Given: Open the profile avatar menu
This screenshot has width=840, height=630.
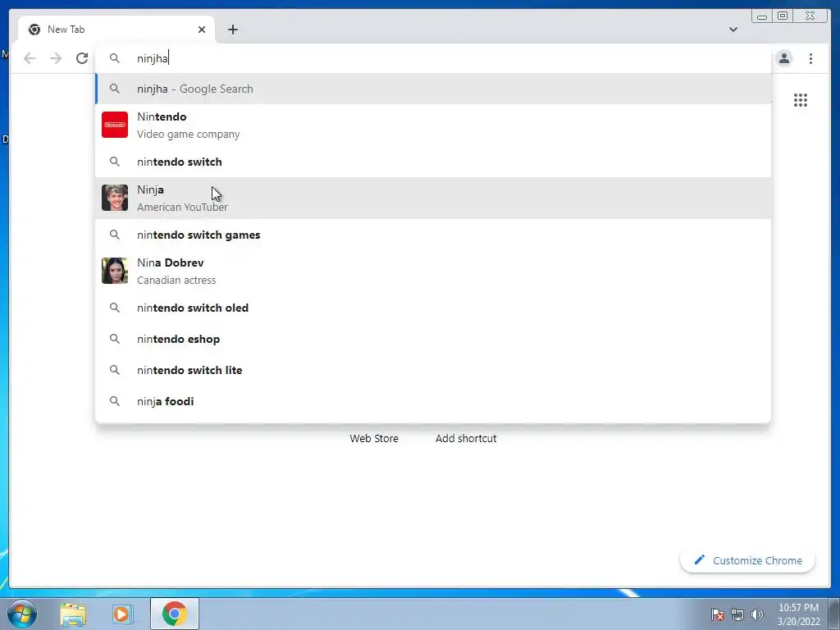Looking at the screenshot, I should [x=783, y=58].
